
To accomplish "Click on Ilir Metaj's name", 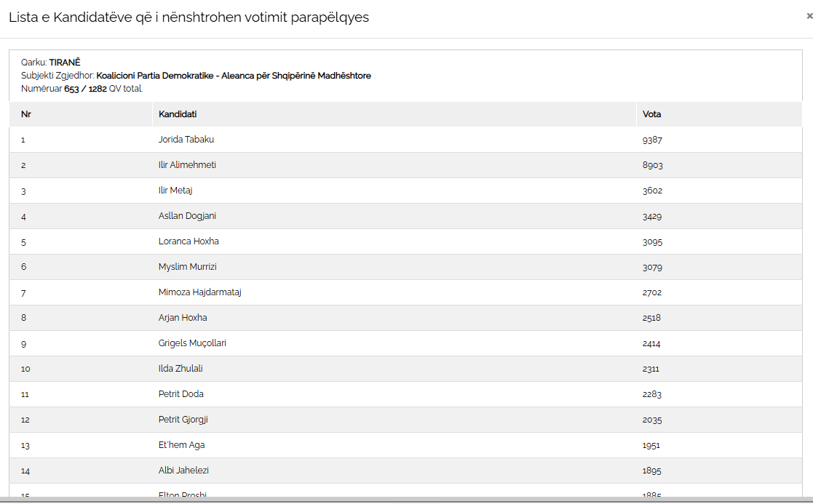I will pyautogui.click(x=175, y=191).
